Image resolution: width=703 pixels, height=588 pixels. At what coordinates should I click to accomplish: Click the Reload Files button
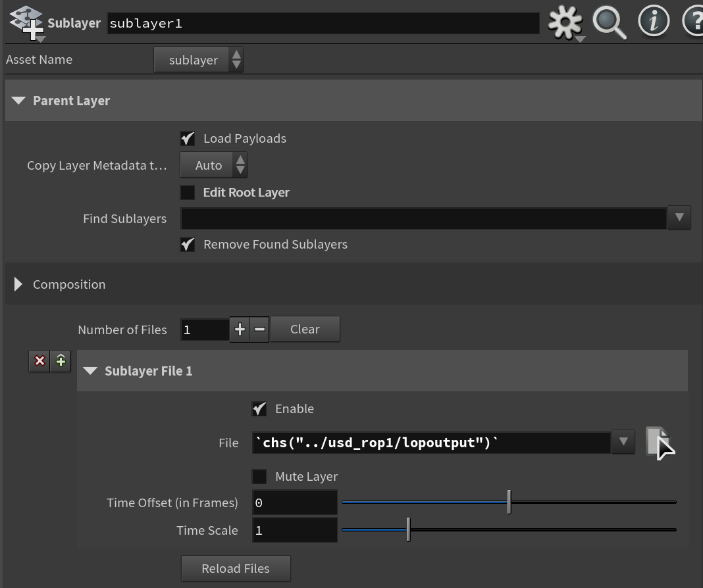(236, 568)
